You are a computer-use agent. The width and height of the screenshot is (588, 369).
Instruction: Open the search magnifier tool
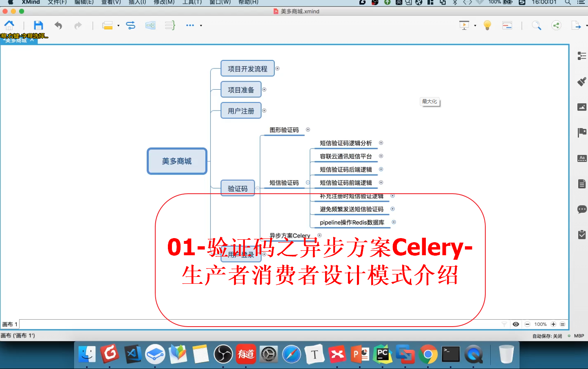[x=537, y=25]
